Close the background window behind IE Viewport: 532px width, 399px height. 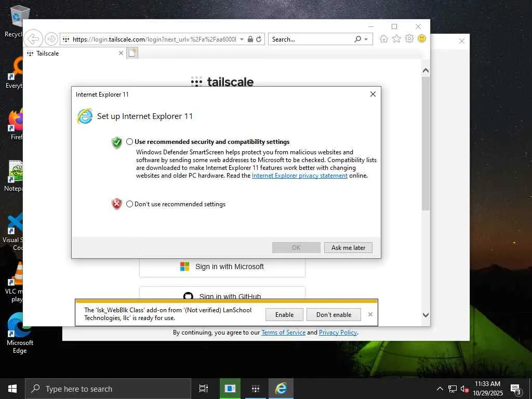(x=462, y=41)
